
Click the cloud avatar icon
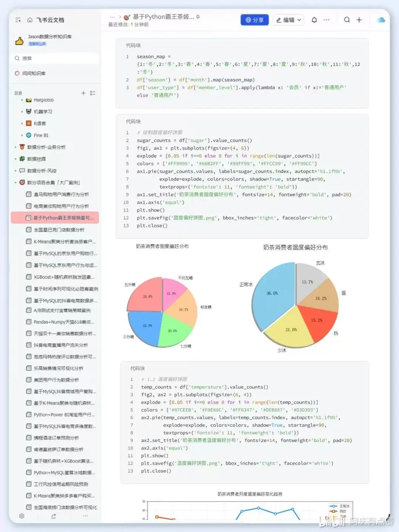point(381,20)
